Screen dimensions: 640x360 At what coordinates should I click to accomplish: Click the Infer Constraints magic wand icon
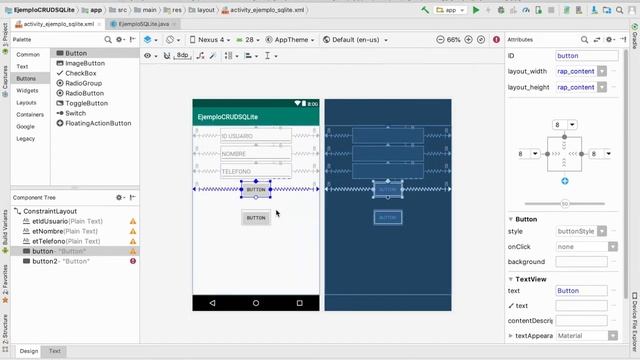[212, 56]
